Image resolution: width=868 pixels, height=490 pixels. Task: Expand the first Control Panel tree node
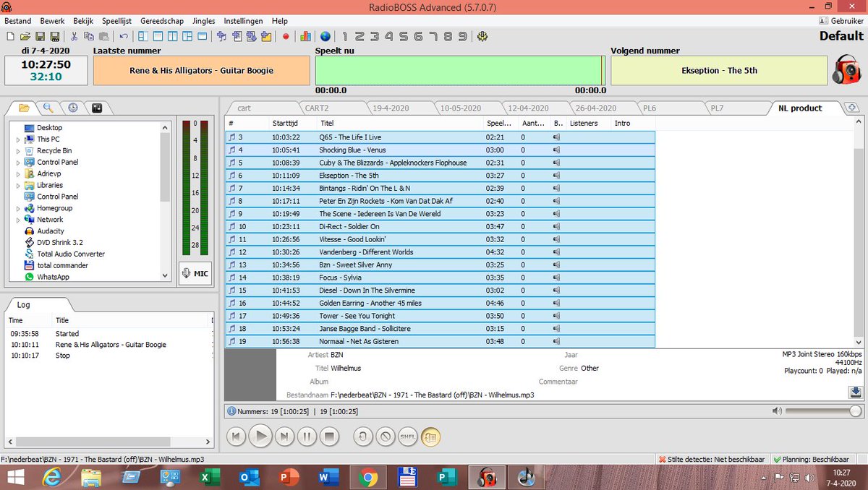18,163
